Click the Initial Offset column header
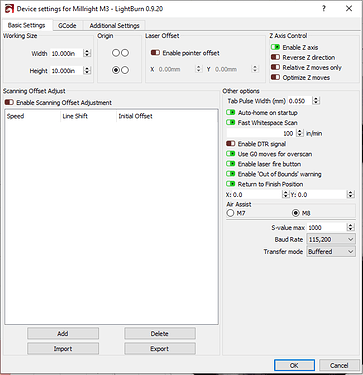The width and height of the screenshot is (363, 375). pyautogui.click(x=135, y=116)
